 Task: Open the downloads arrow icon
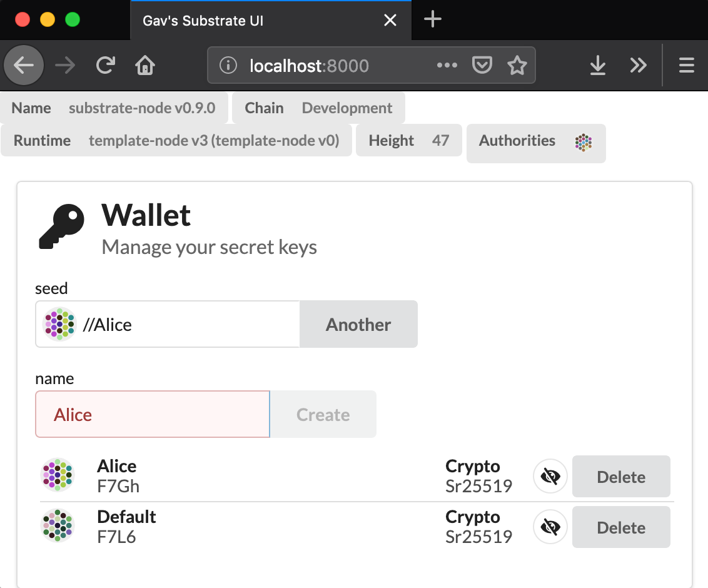(x=598, y=66)
